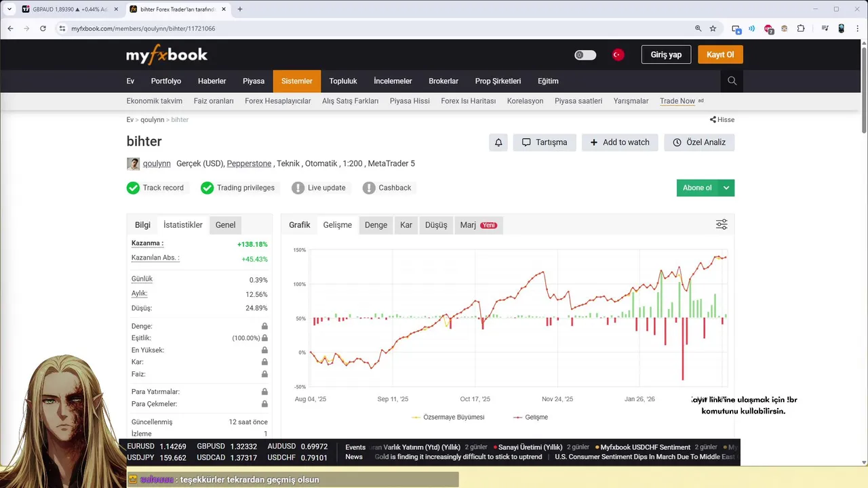
Task: Click the browser address bar
Action: click(x=373, y=28)
